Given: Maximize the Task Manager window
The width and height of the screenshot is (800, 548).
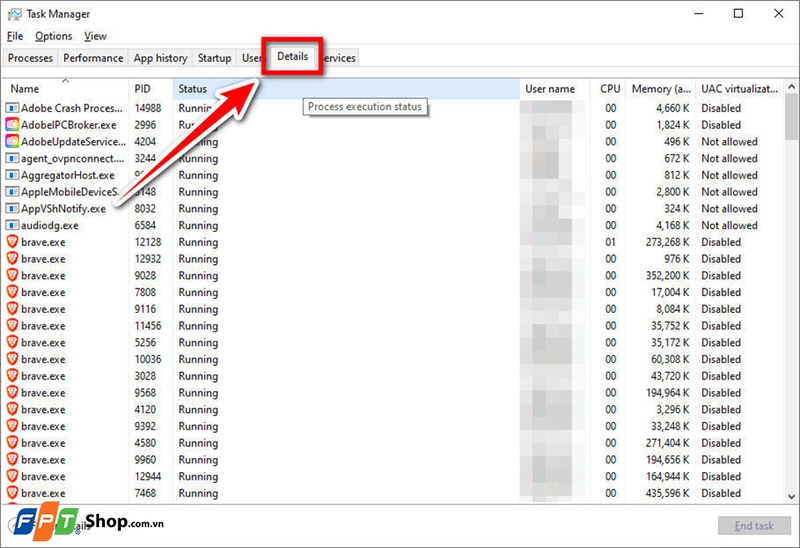Looking at the screenshot, I should point(738,14).
